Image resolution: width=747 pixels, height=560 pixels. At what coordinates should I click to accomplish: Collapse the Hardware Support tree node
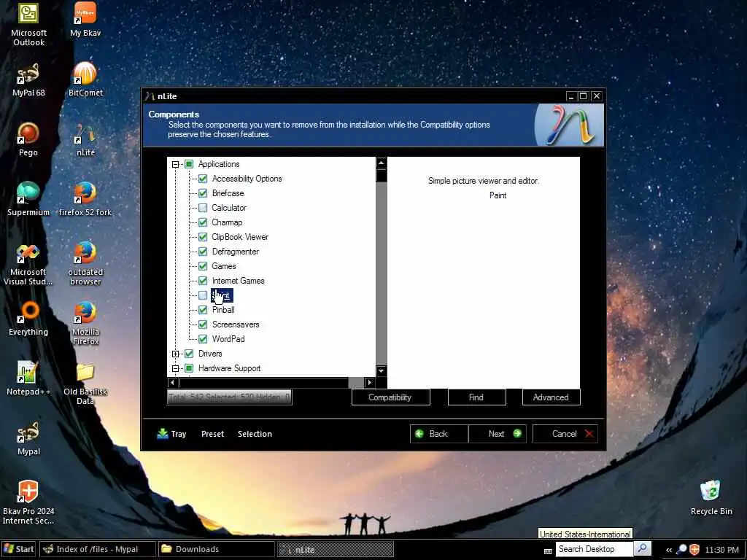(175, 368)
